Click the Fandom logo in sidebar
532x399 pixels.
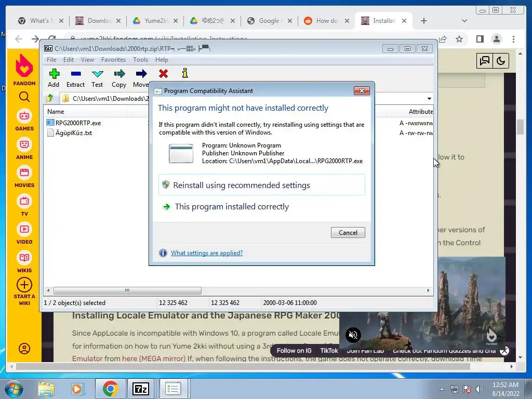click(24, 70)
